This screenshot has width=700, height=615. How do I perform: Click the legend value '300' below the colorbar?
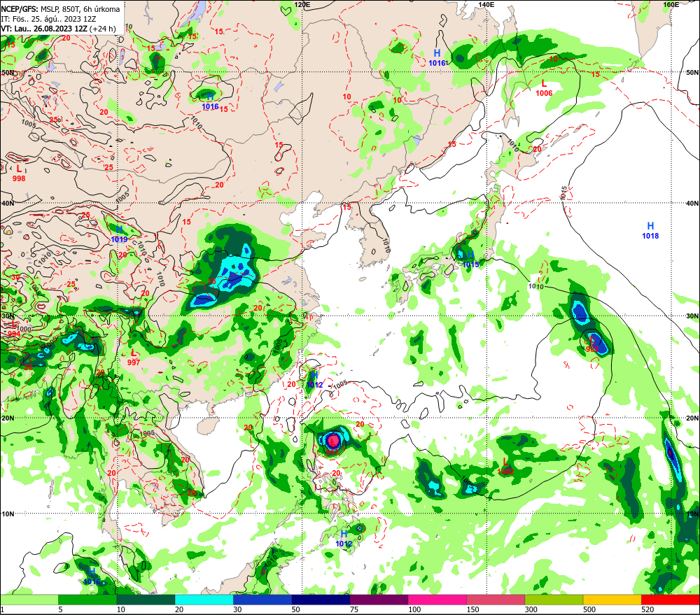point(531,609)
